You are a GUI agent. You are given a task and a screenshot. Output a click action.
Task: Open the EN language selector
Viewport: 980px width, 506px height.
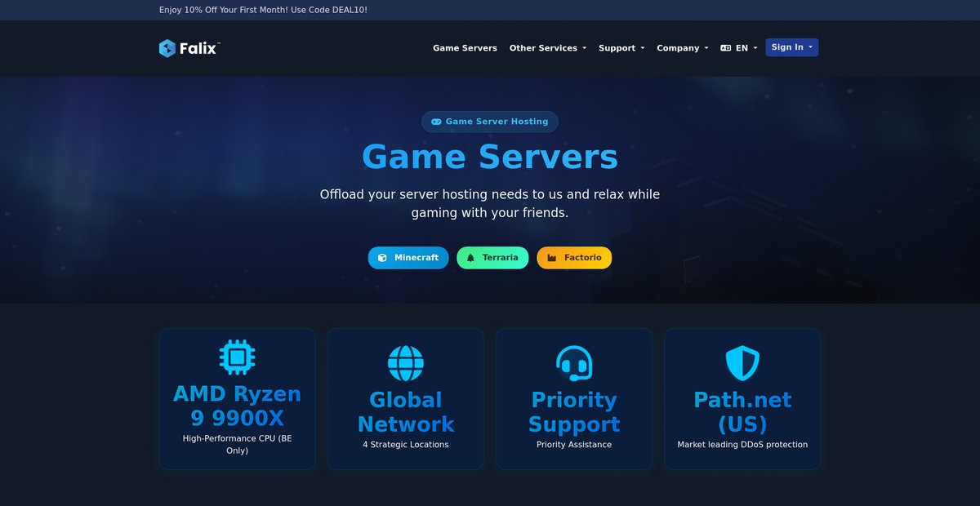point(739,48)
